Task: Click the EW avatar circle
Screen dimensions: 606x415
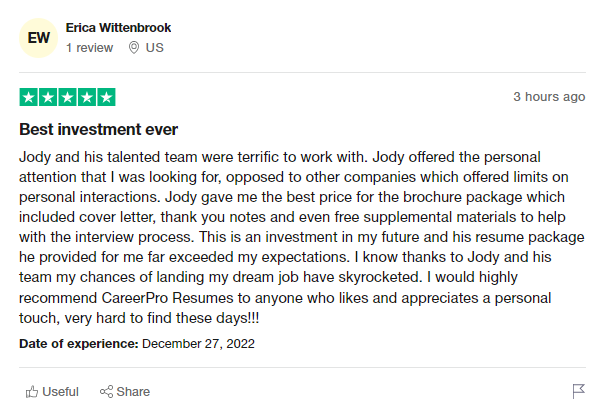Action: 38,38
